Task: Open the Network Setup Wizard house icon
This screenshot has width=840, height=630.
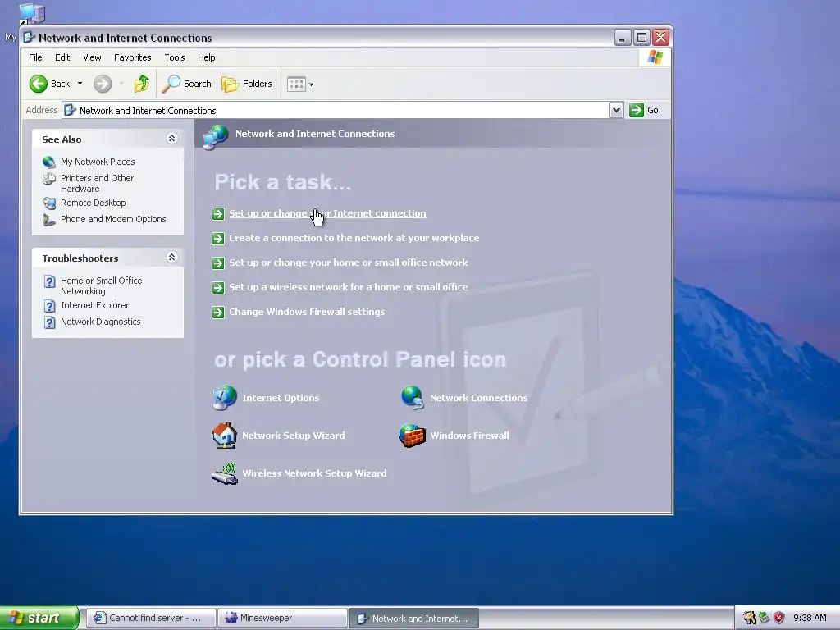Action: pos(225,435)
